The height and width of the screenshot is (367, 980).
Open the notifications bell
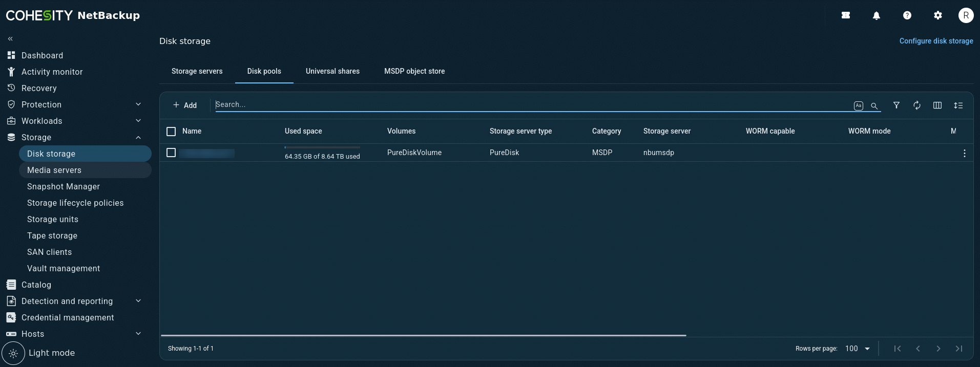[x=877, y=15]
